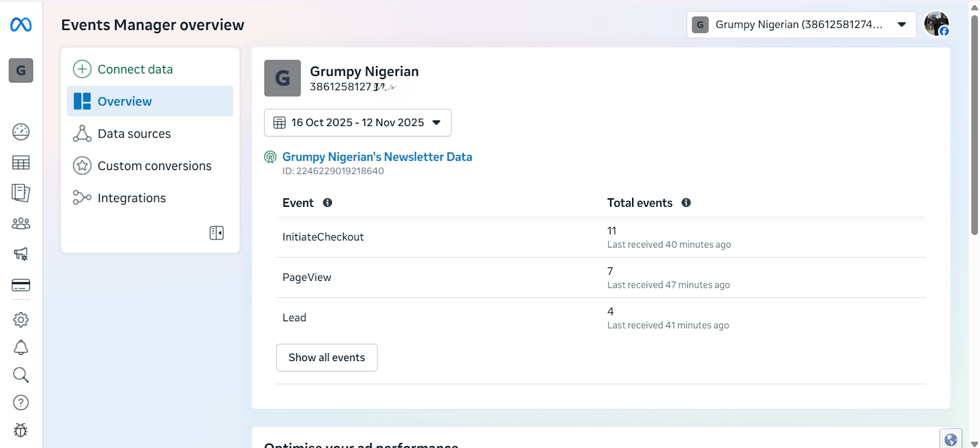Image resolution: width=980 pixels, height=448 pixels.
Task: Click the calendar icon in date range
Action: point(279,122)
